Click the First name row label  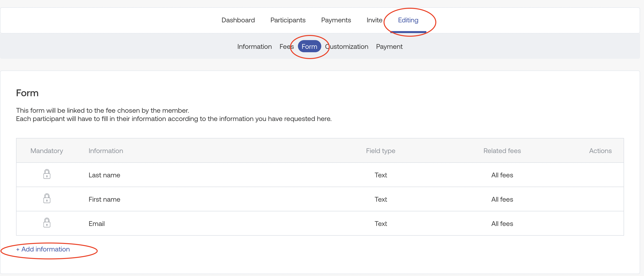click(x=104, y=199)
